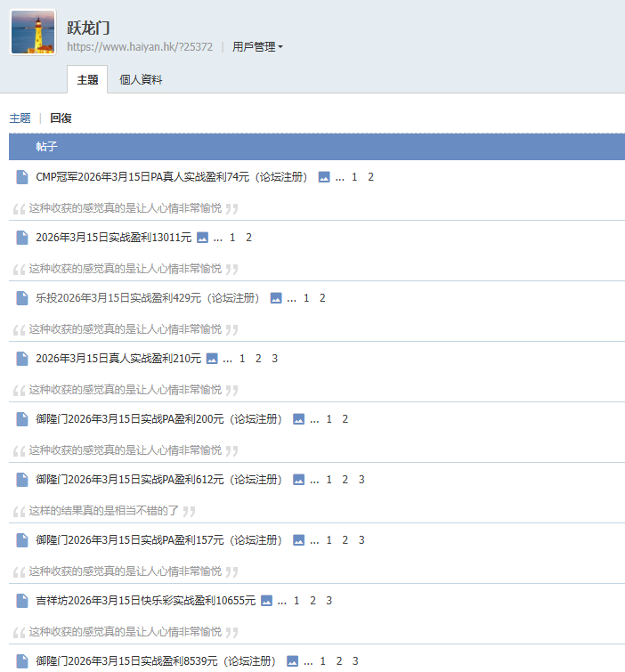Image resolution: width=625 pixels, height=672 pixels.
Task: Go to page 3 of 真人实战盈利210元 post
Action: (x=275, y=359)
